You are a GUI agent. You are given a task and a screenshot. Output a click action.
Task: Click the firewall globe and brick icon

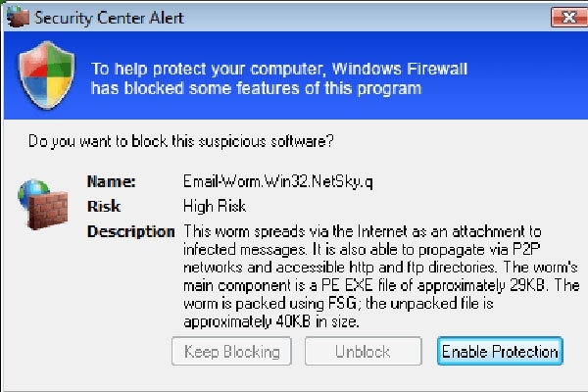(x=42, y=205)
